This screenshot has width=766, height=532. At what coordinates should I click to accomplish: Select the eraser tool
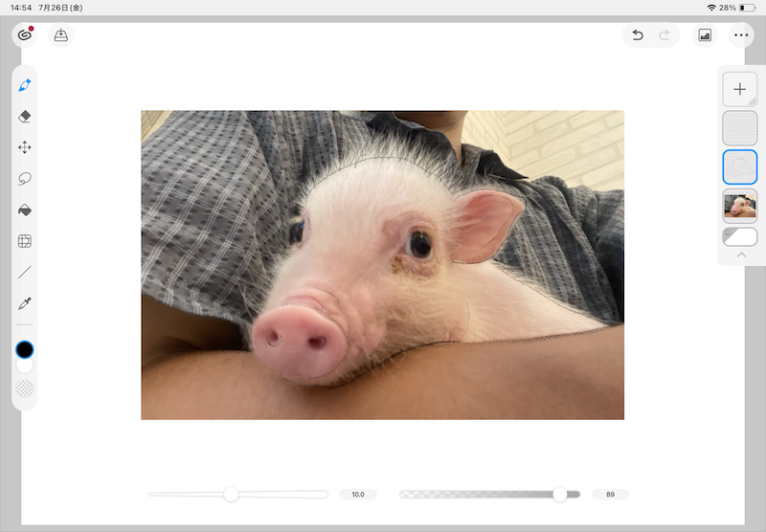[25, 116]
